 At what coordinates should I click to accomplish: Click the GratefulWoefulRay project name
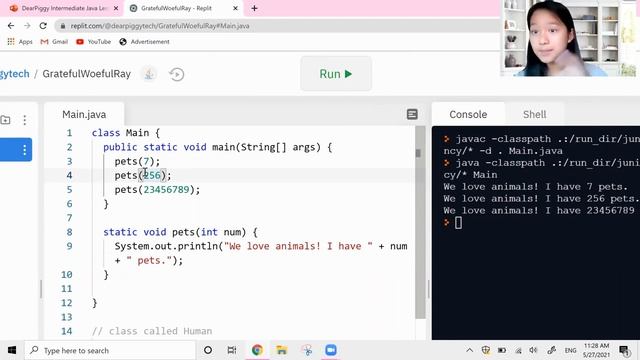pos(87,74)
